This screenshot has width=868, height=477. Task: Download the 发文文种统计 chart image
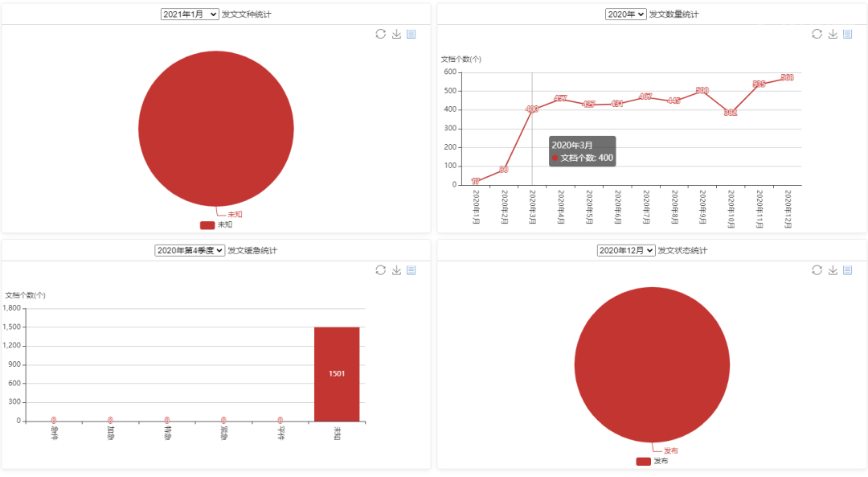pos(396,34)
